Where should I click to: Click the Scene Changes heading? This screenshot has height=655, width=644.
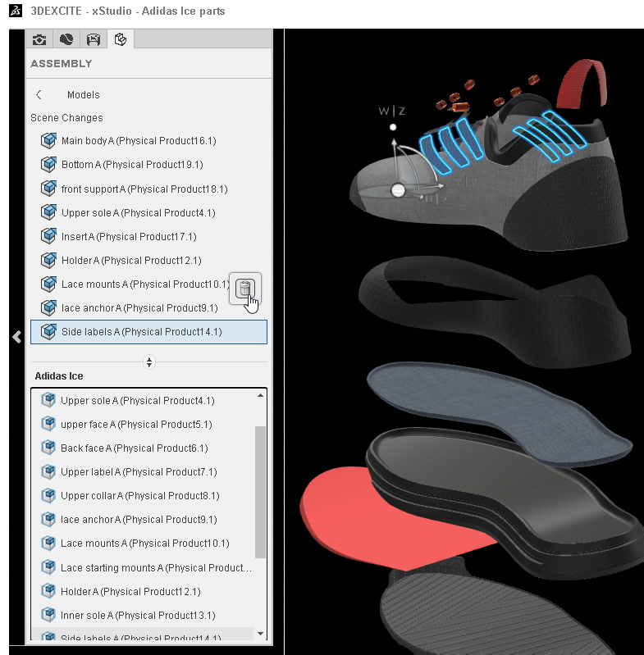click(66, 118)
